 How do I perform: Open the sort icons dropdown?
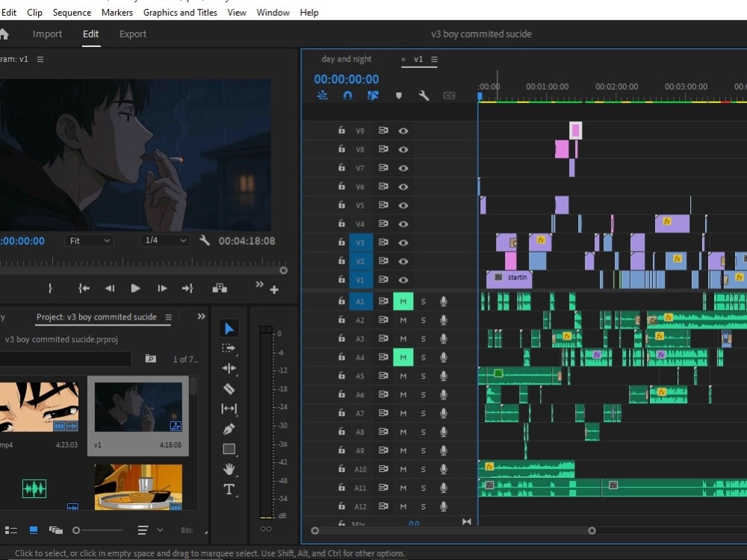point(151,530)
